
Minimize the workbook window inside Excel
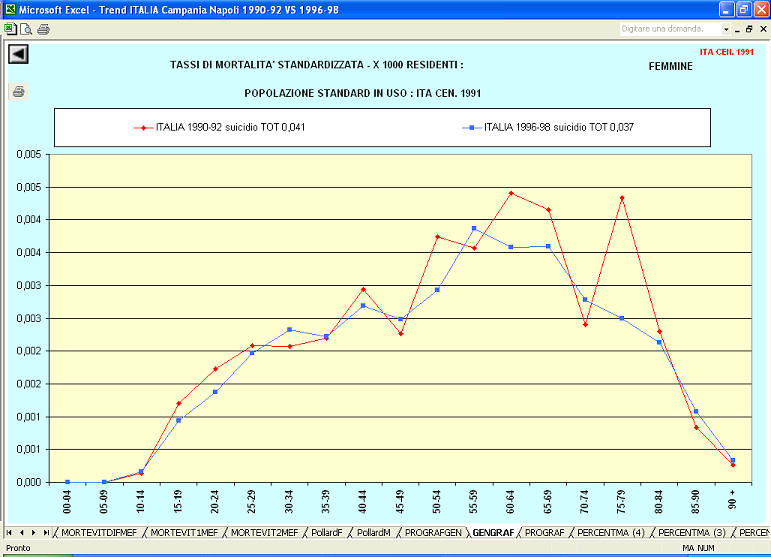pyautogui.click(x=737, y=29)
